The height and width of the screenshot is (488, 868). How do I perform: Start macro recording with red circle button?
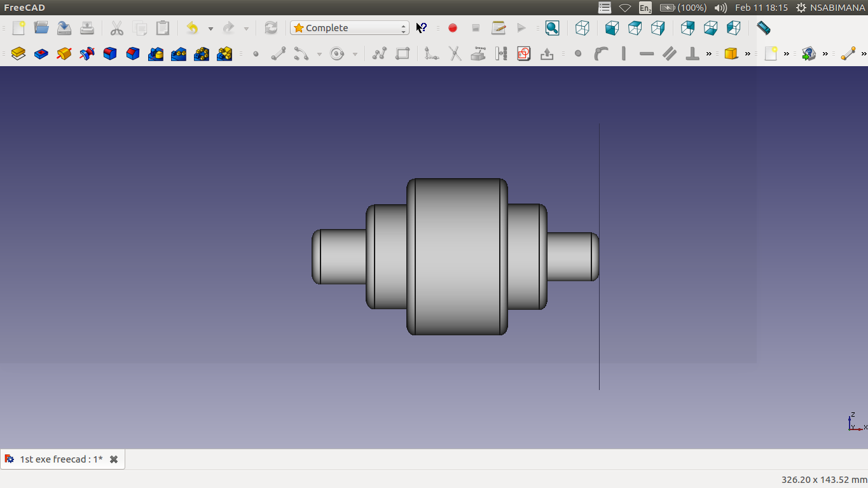click(453, 28)
